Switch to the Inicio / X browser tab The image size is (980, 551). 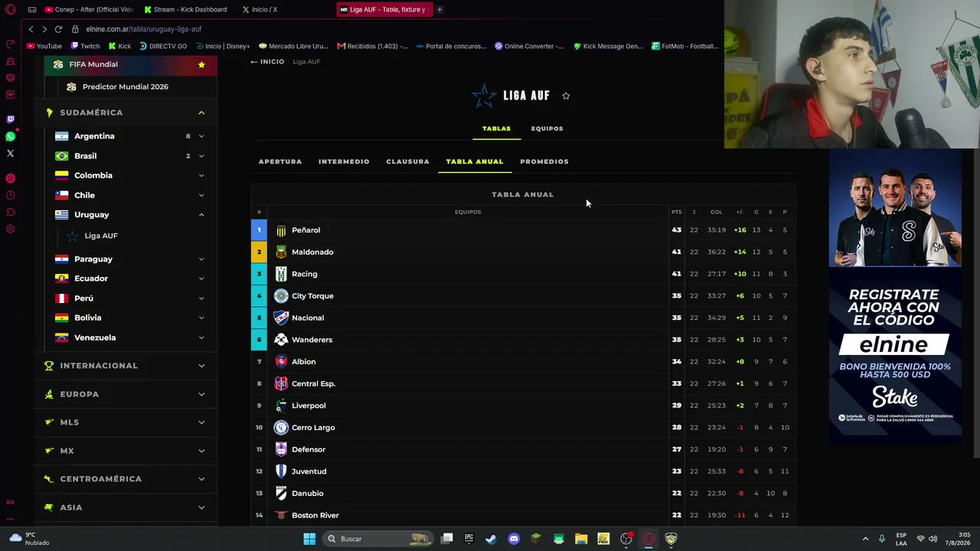coord(265,9)
